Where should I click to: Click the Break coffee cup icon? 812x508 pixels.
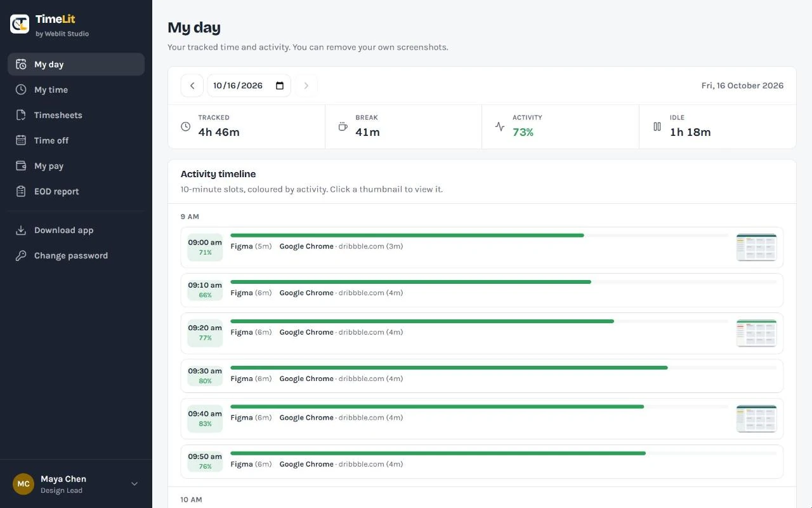[x=343, y=126]
